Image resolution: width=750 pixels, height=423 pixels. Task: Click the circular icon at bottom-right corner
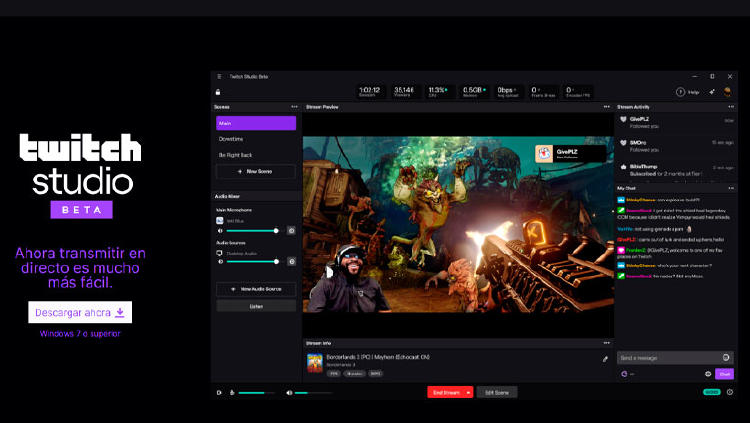pos(729,392)
